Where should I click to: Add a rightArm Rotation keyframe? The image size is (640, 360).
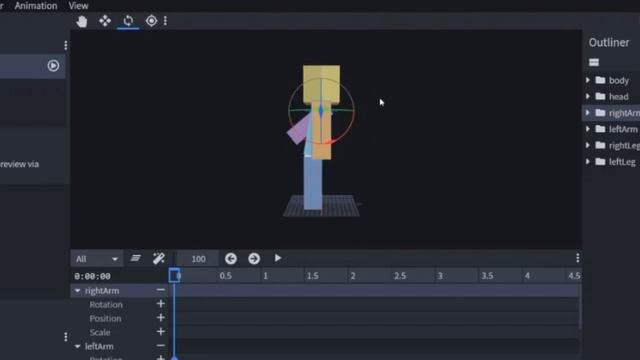160,304
